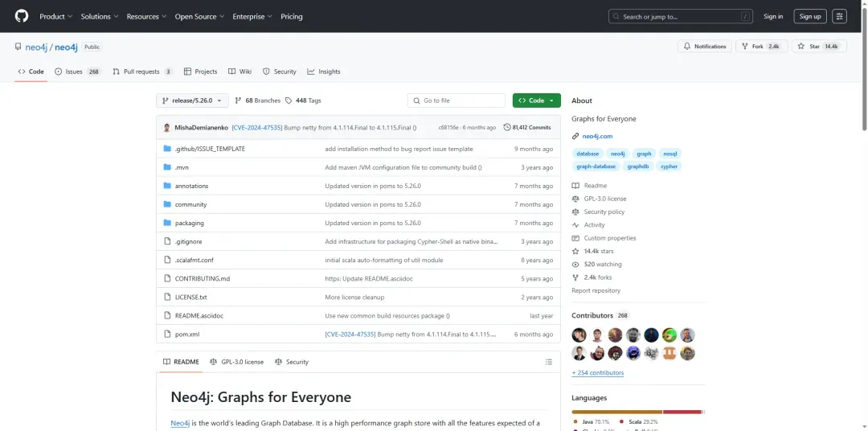The image size is (868, 431).
Task: Click the .scalafmt.conf file icon
Action: click(x=167, y=260)
